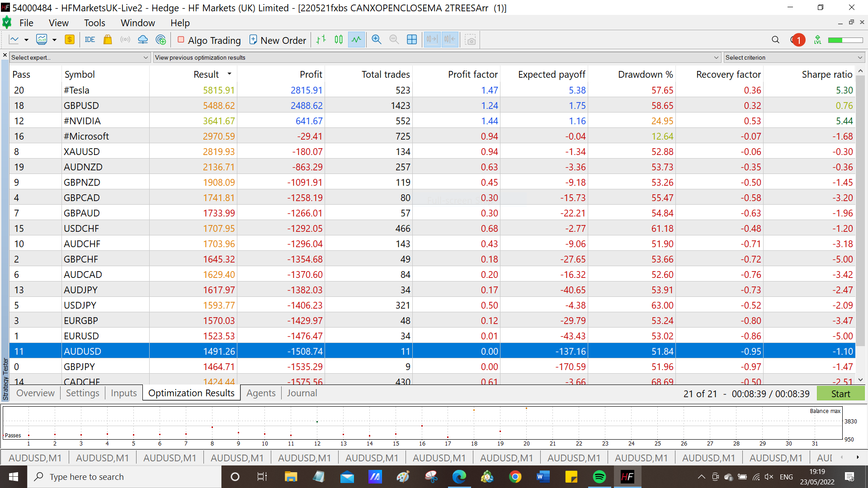Click in Windows taskbar search box
This screenshot has width=868, height=488.
tap(125, 477)
